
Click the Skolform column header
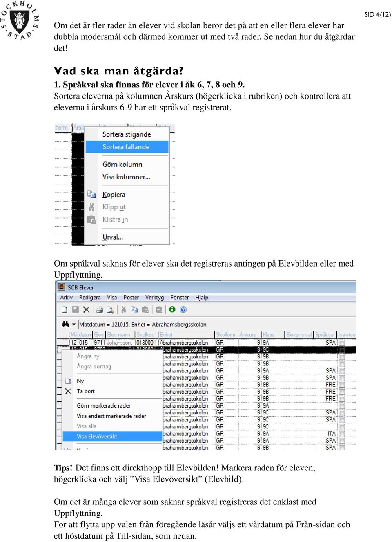coord(227,335)
